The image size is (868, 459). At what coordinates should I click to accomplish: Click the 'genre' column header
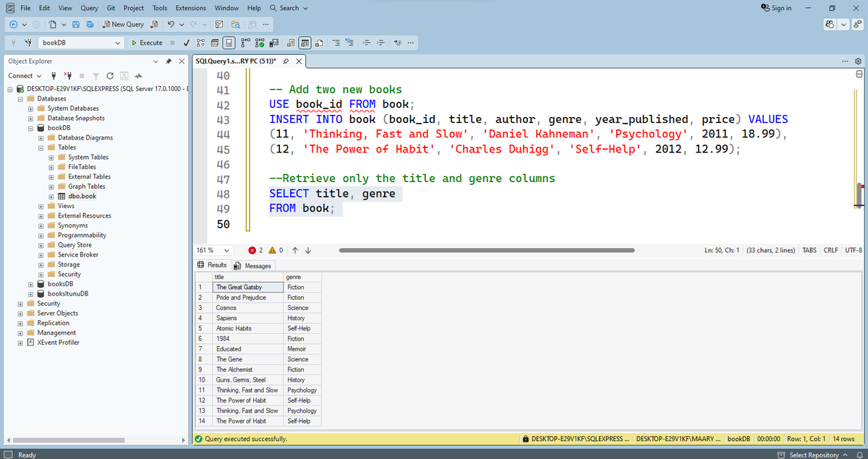coord(302,277)
